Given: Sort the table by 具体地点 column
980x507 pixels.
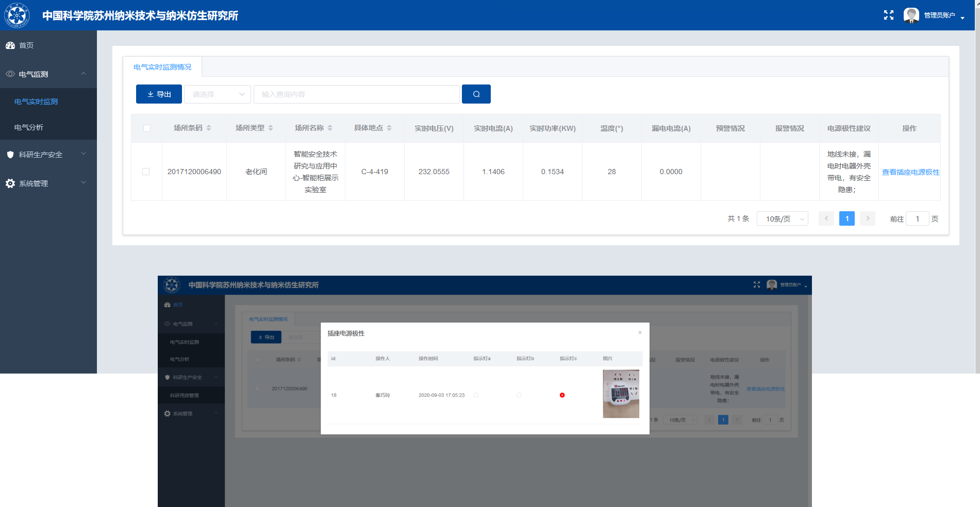Looking at the screenshot, I should point(389,128).
